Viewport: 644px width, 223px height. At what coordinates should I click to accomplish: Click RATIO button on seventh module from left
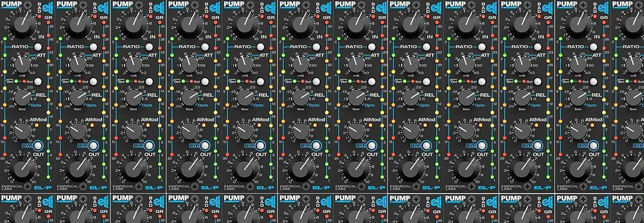click(372, 47)
